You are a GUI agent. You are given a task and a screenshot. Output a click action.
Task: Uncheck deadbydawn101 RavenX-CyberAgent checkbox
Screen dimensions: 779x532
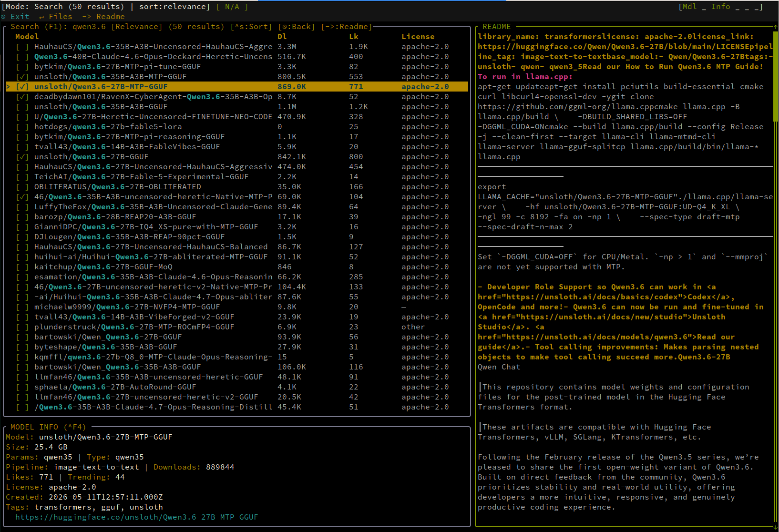point(22,97)
